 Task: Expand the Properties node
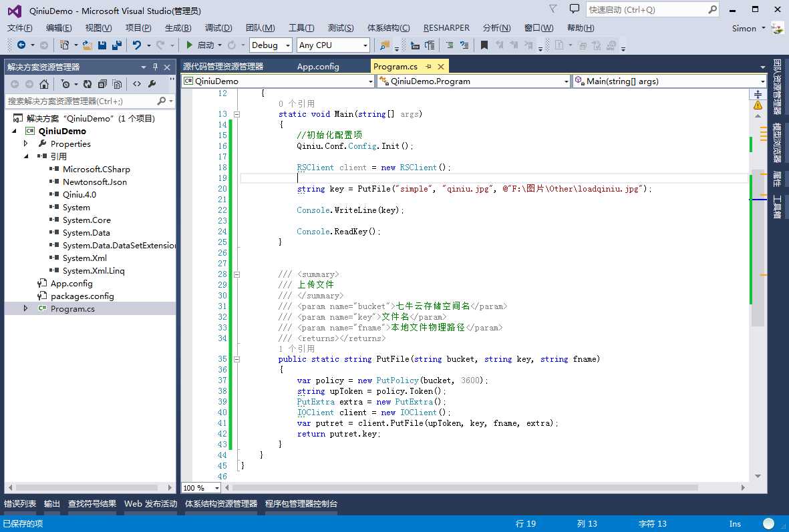[25, 144]
